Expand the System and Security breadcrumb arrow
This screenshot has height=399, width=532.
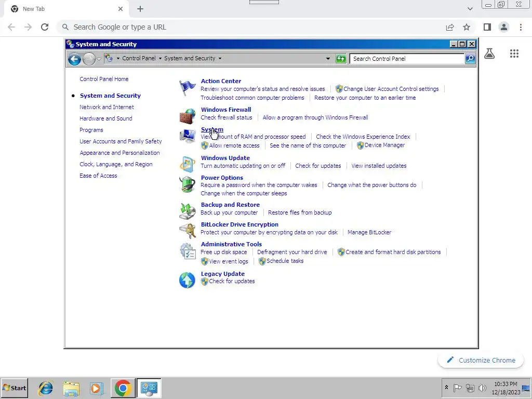coord(220,58)
